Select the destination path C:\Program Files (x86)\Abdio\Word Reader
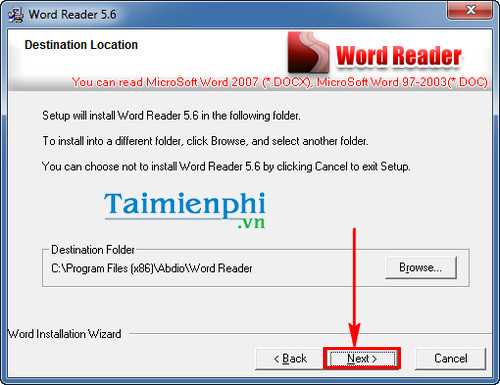The height and width of the screenshot is (385, 500). pyautogui.click(x=152, y=268)
